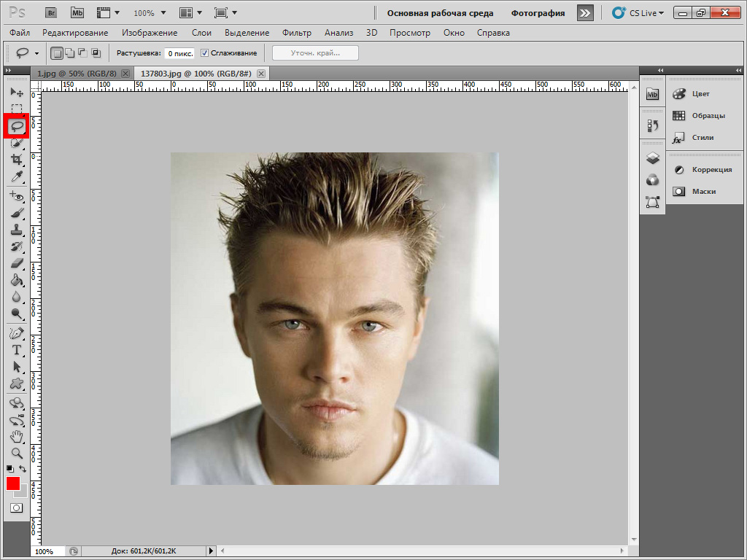This screenshot has width=747, height=560.
Task: Open the Редактирование menu
Action: pos(75,33)
